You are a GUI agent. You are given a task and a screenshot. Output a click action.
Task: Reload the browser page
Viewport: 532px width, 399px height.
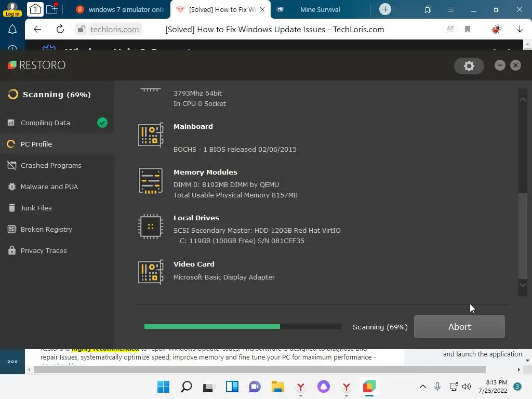coord(60,30)
